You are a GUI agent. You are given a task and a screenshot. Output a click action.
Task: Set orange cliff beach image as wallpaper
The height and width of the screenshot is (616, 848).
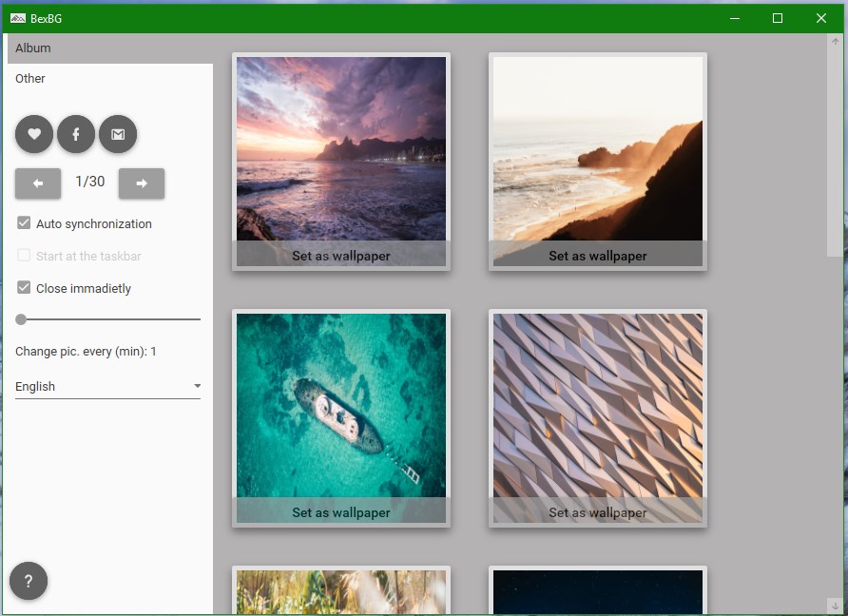(598, 256)
